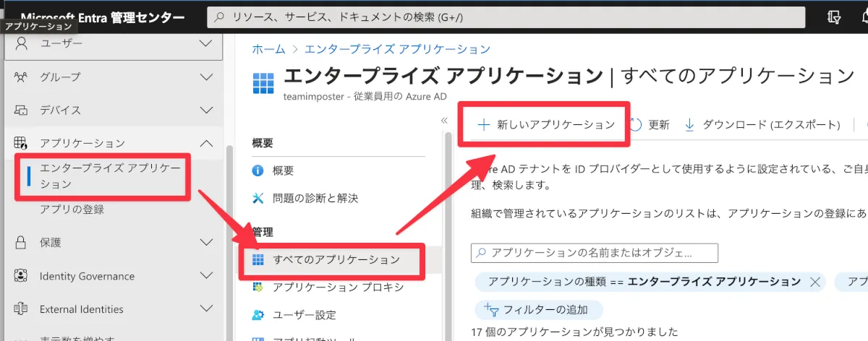Click the 新しいアプリケーション button
The width and height of the screenshot is (868, 341).
pyautogui.click(x=546, y=124)
